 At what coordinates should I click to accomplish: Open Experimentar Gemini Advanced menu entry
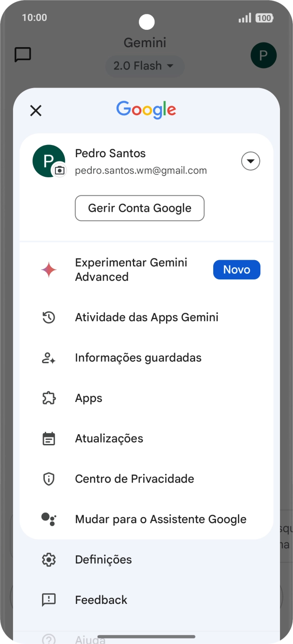131,270
